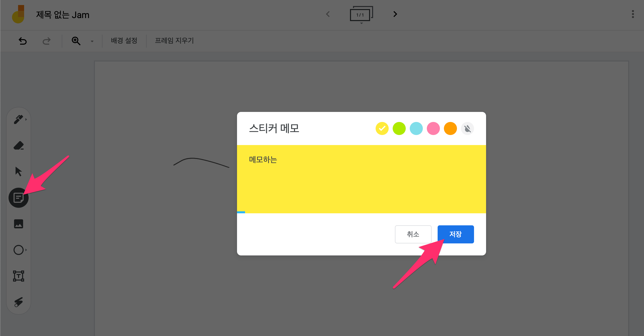Viewport: 644px width, 336px height.
Task: Click the undo arrow
Action: pyautogui.click(x=23, y=41)
